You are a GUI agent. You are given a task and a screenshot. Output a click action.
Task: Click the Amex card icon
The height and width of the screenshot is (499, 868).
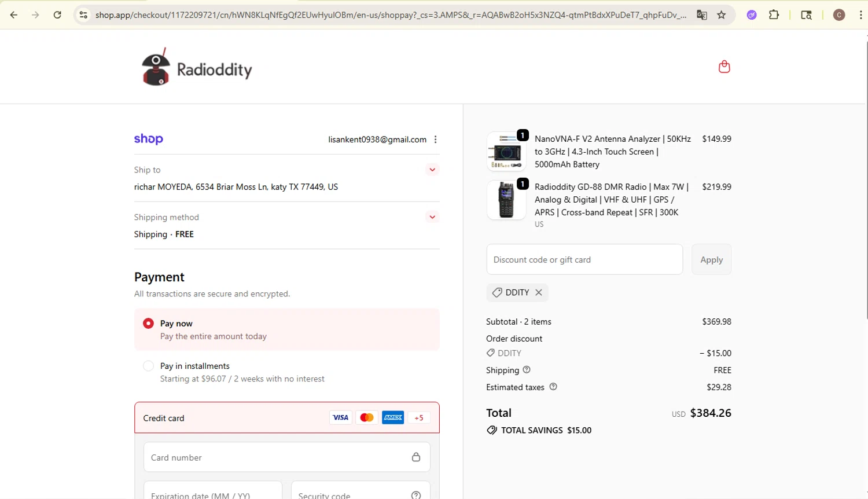[x=393, y=417]
